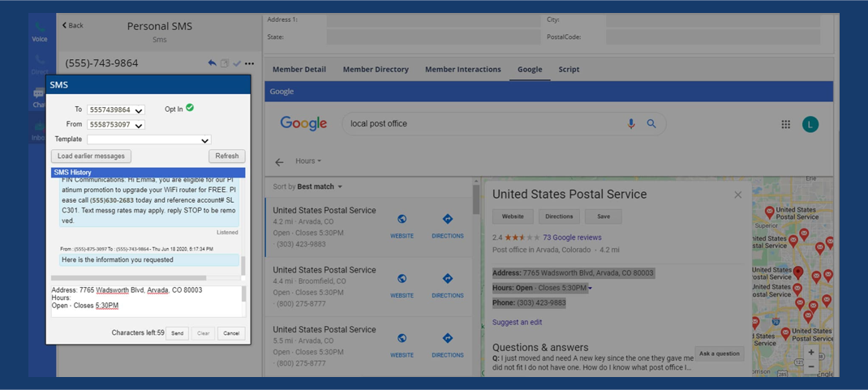Click Suggest an edit link

(517, 322)
